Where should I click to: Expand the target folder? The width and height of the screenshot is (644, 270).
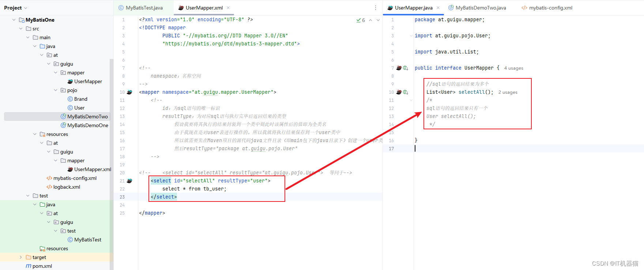(21, 257)
